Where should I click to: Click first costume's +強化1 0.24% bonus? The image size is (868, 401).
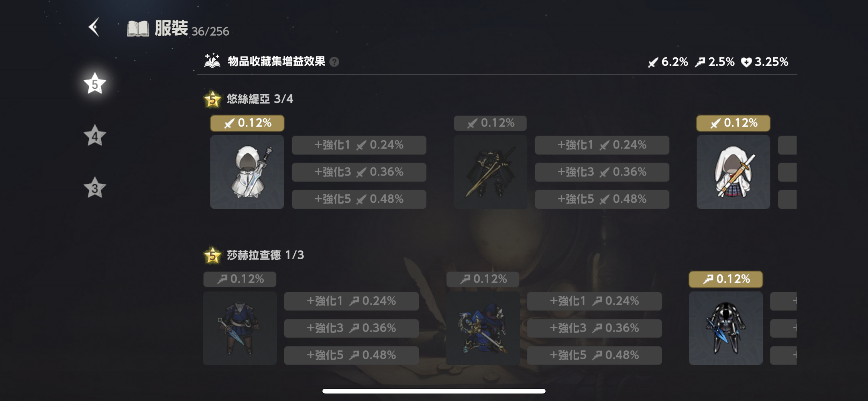tap(359, 145)
